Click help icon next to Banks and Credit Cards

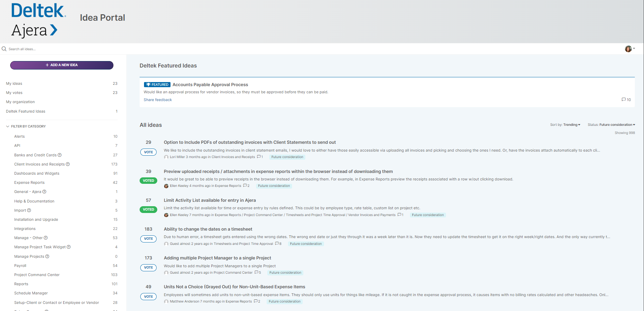(60, 155)
